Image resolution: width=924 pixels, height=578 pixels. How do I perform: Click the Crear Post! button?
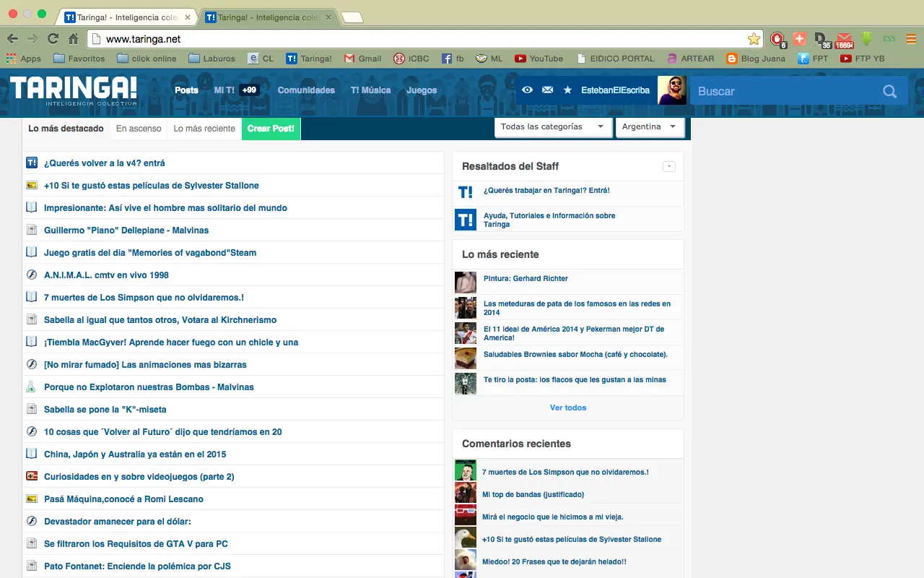tap(271, 129)
